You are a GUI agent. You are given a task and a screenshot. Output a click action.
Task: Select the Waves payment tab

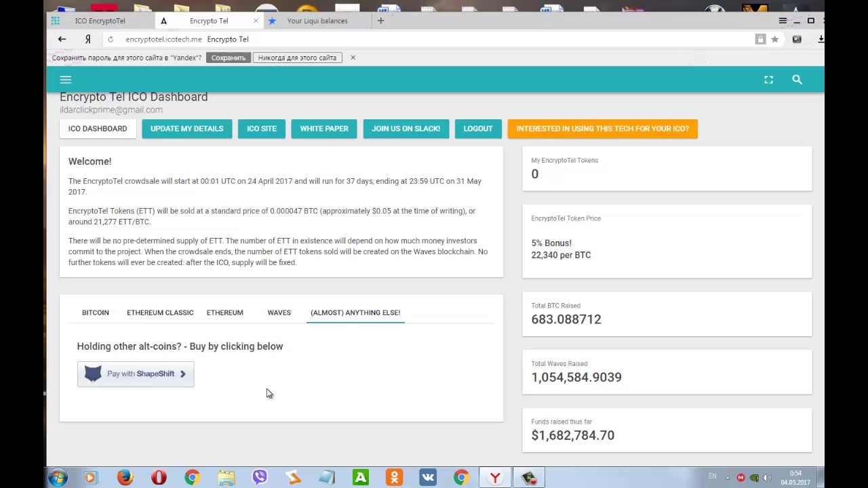pos(279,312)
